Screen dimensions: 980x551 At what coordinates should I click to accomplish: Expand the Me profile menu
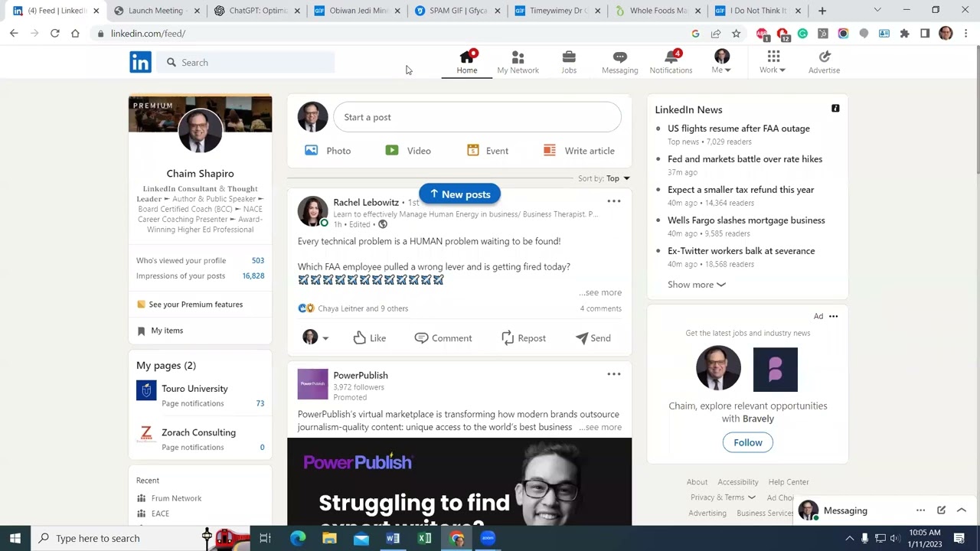(x=721, y=62)
